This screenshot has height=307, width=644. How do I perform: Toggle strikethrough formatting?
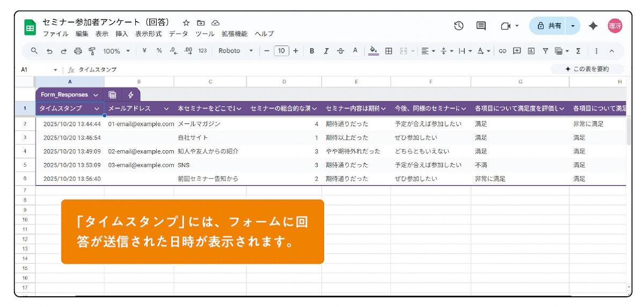(340, 52)
